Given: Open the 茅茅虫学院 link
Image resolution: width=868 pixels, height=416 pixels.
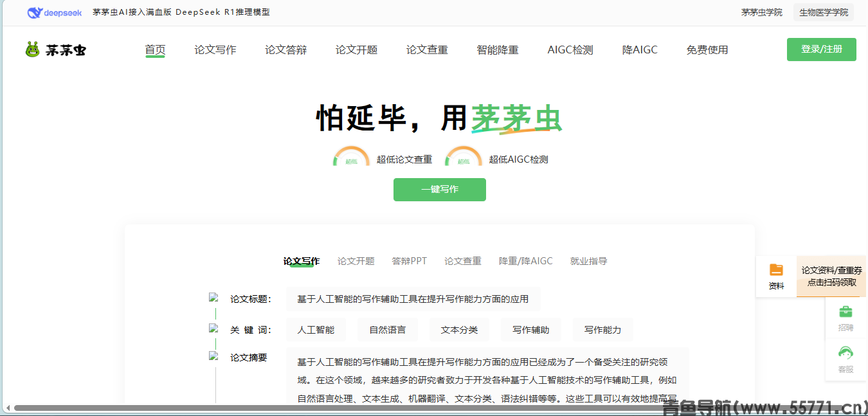Looking at the screenshot, I should tap(762, 12).
